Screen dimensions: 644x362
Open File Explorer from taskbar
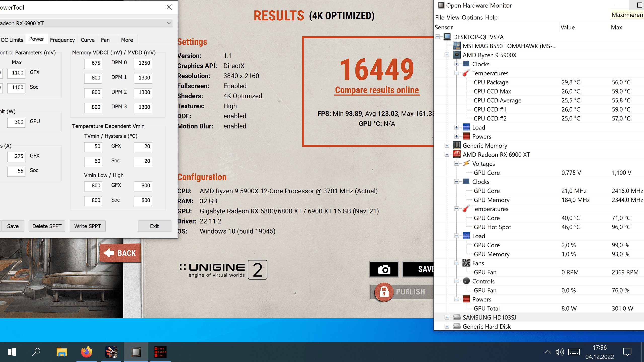tap(62, 352)
